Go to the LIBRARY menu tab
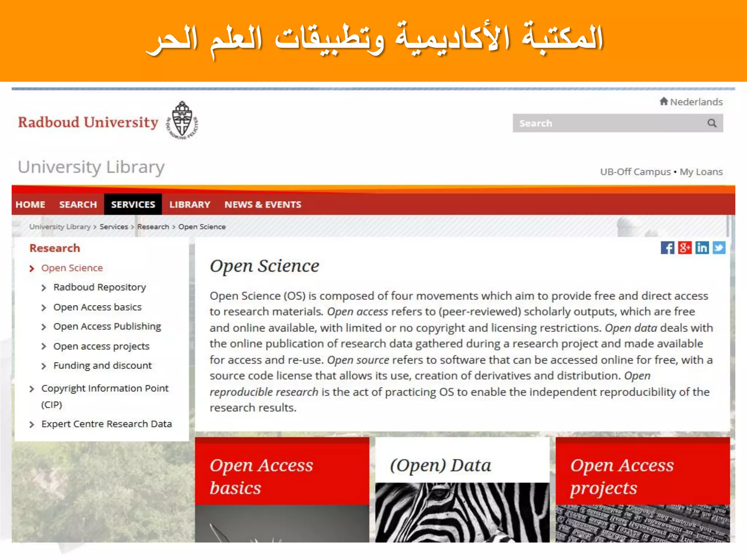 coord(190,205)
